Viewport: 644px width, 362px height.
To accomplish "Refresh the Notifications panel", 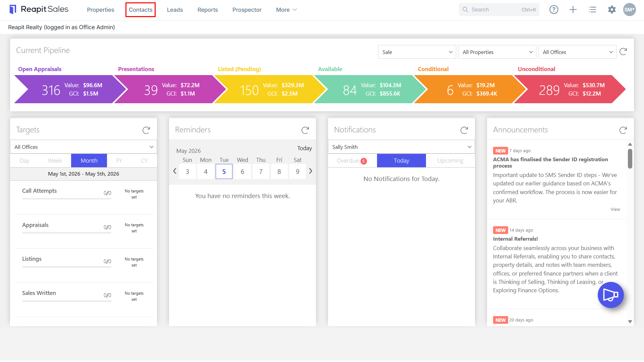I will click(x=464, y=130).
